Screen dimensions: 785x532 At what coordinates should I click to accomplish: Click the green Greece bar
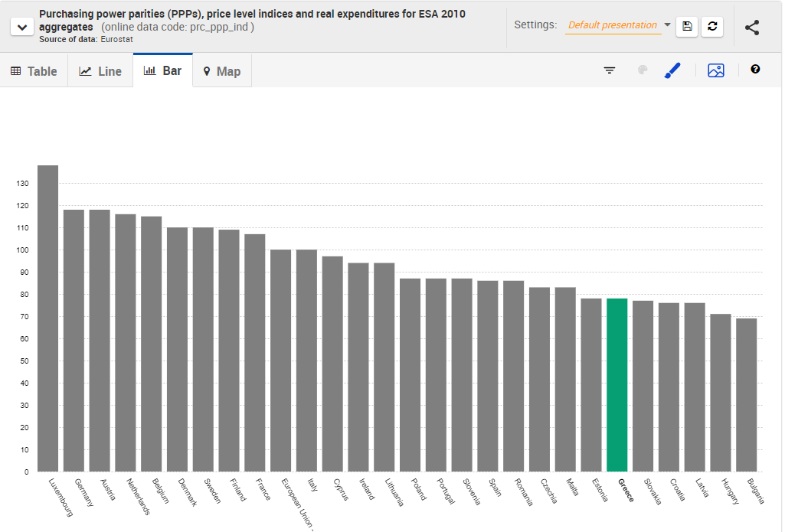pos(617,385)
